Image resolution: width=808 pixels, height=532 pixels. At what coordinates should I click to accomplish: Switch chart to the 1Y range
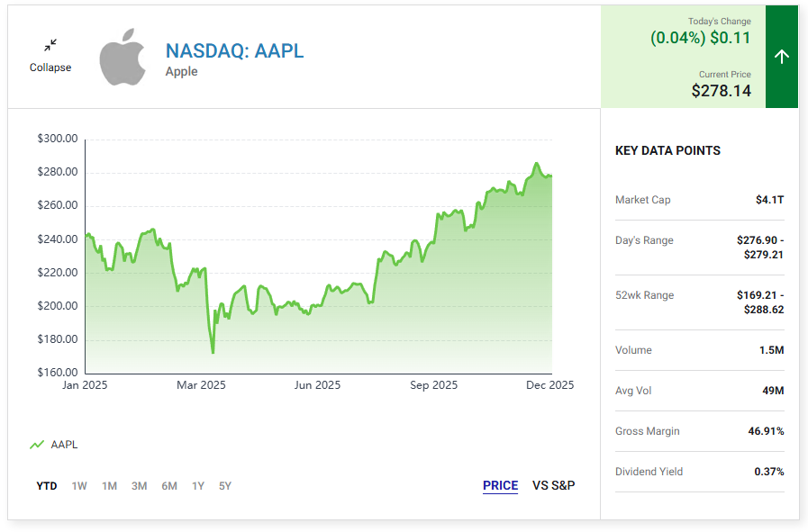[x=198, y=486]
